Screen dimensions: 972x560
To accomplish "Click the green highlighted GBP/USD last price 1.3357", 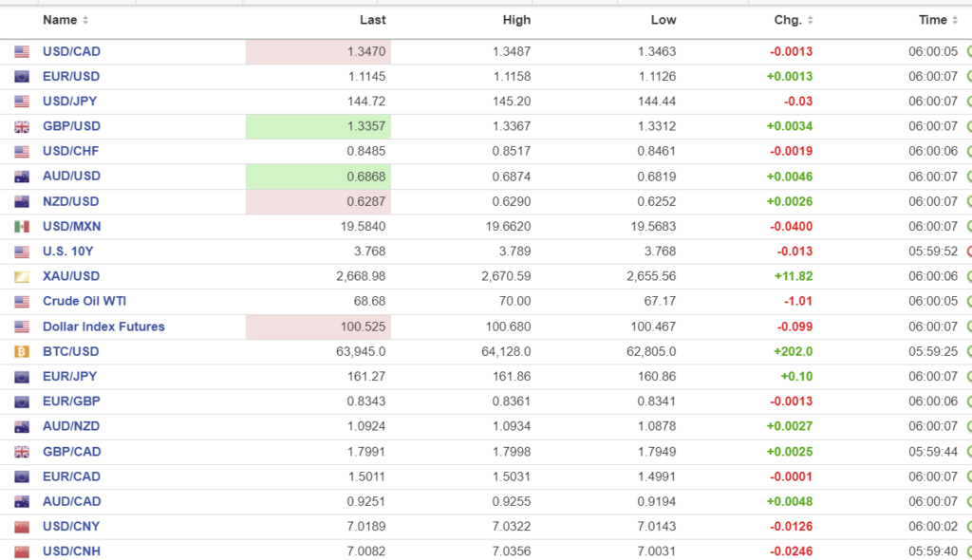I will tap(365, 126).
